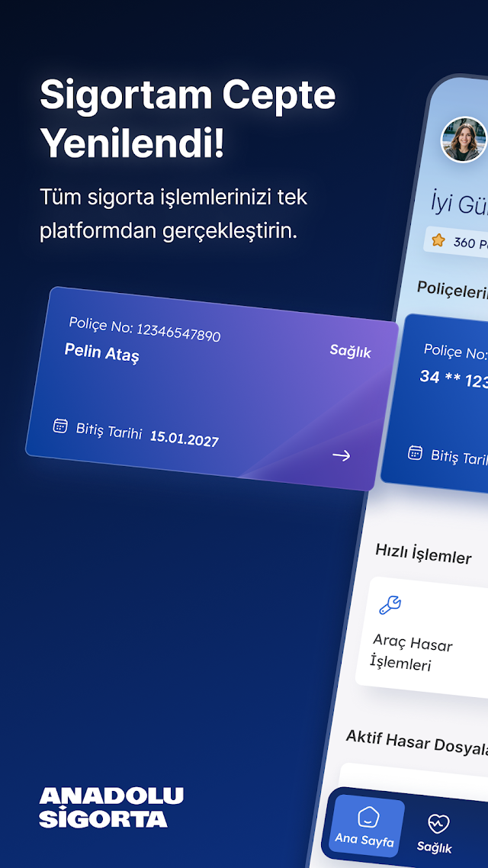488x868 pixels.
Task: Open the user profile photo avatar
Action: 464,140
